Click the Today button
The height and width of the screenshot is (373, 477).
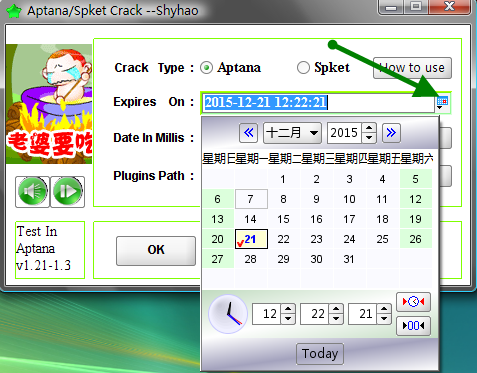[320, 353]
